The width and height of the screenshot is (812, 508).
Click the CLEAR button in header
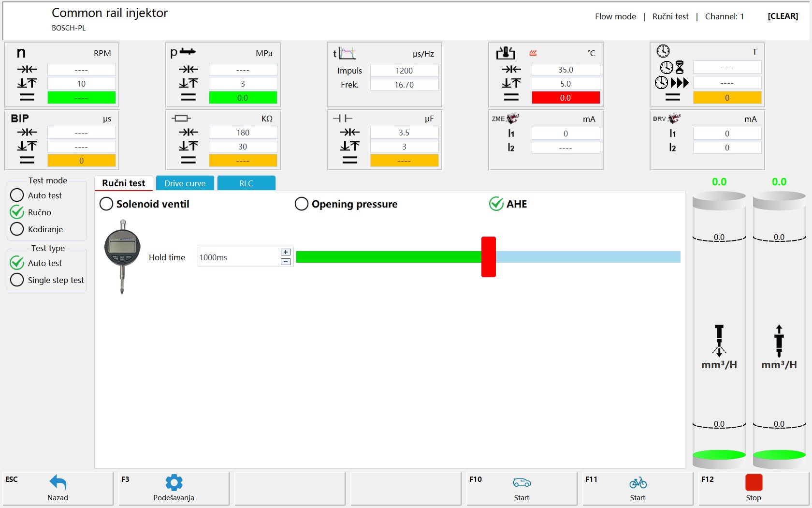point(783,16)
